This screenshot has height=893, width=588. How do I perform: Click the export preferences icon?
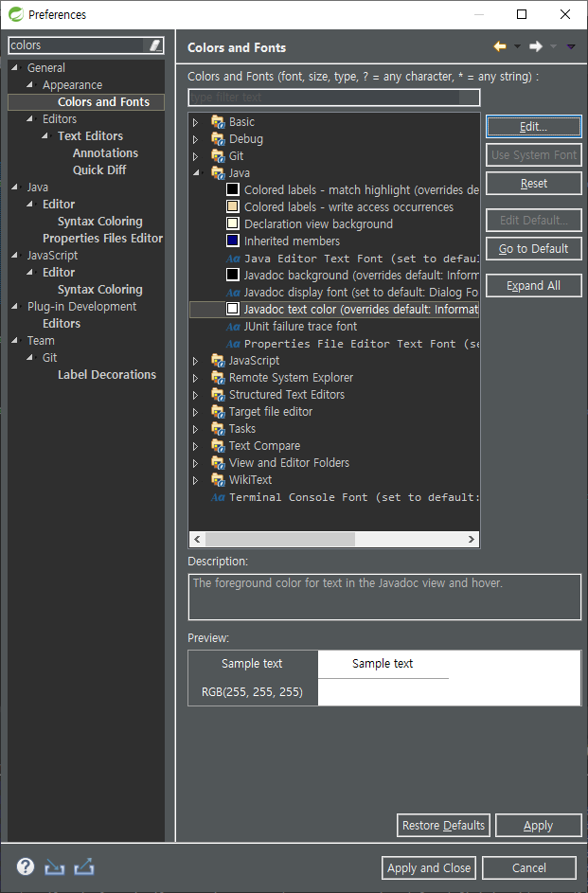(x=83, y=866)
